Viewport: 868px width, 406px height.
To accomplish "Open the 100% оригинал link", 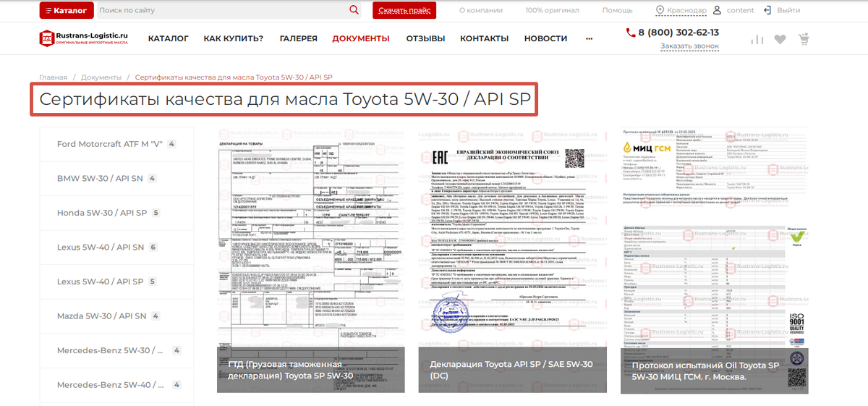I will (552, 10).
